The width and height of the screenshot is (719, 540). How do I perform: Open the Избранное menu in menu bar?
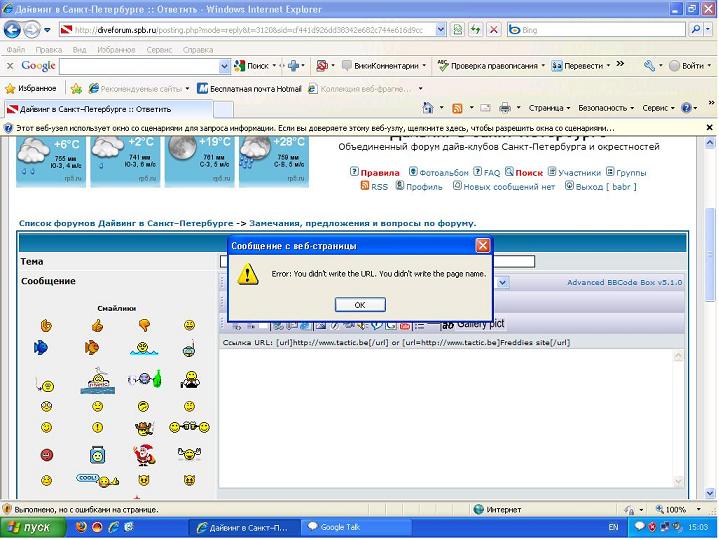click(116, 49)
